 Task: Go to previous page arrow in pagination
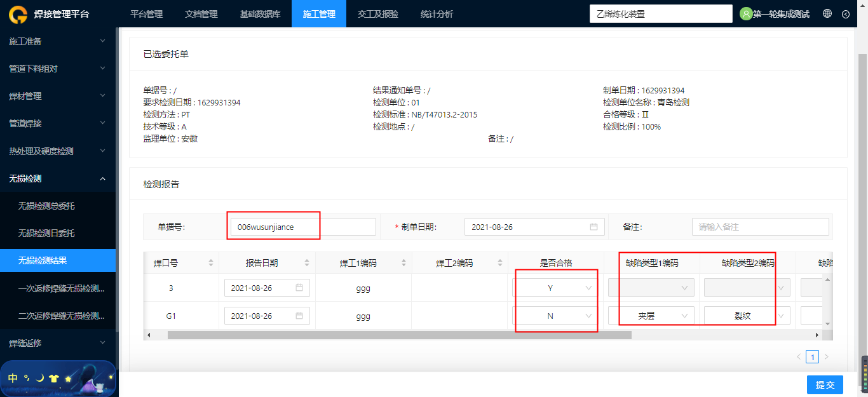click(799, 357)
